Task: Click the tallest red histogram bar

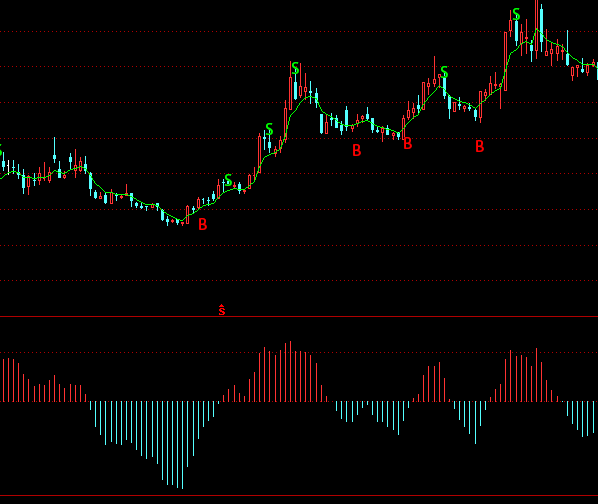Action: click(290, 371)
